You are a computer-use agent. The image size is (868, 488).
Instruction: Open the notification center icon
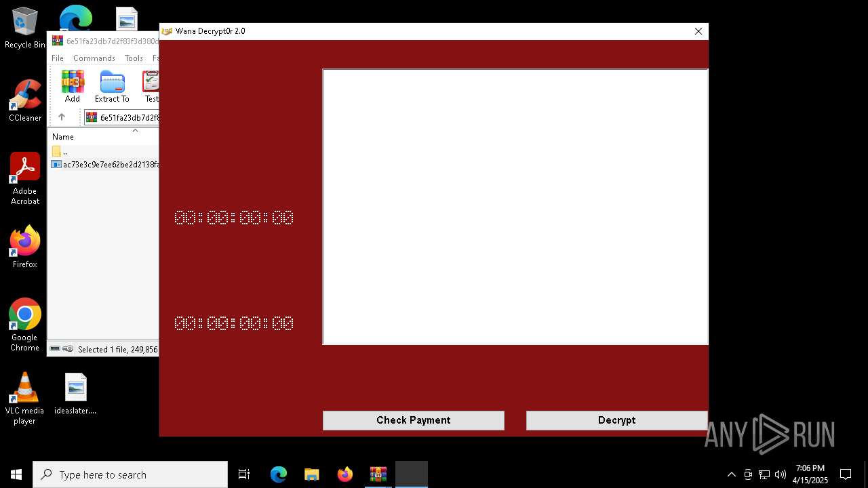pyautogui.click(x=846, y=474)
